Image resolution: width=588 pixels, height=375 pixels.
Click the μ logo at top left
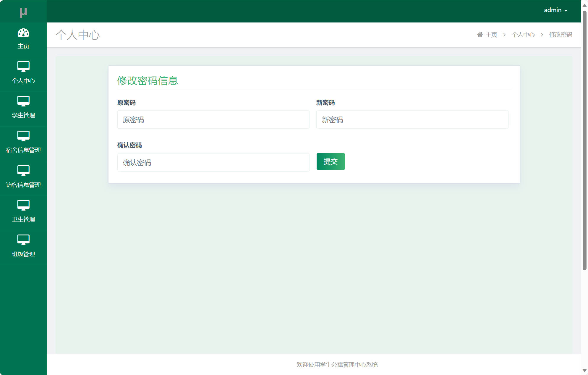23,12
